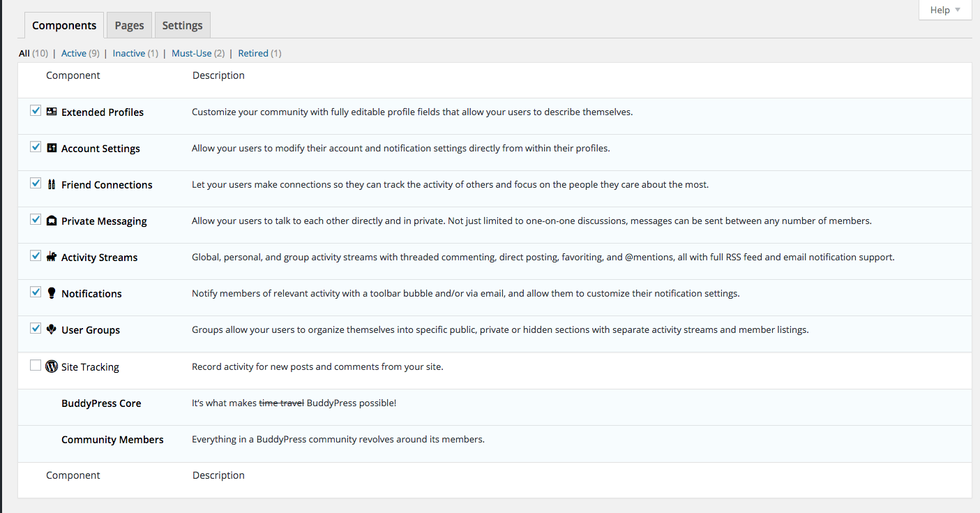Expand the Help dropdown
Viewport: 980px width, 513px height.
point(945,10)
